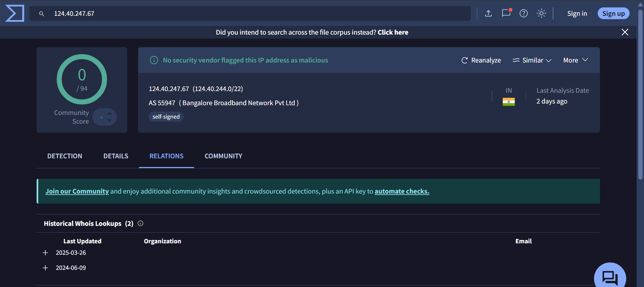Follow the Join our Community link
The image size is (644, 287).
coord(77,191)
